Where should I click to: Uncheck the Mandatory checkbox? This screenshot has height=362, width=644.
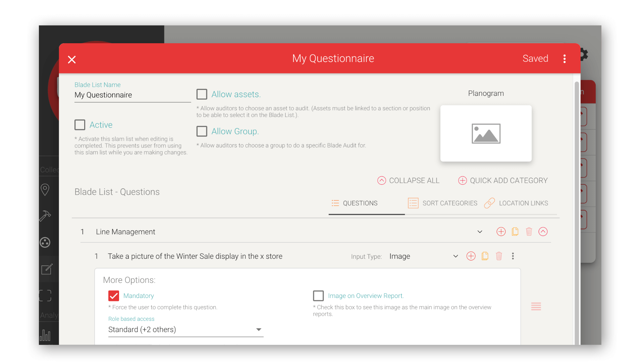[114, 296]
